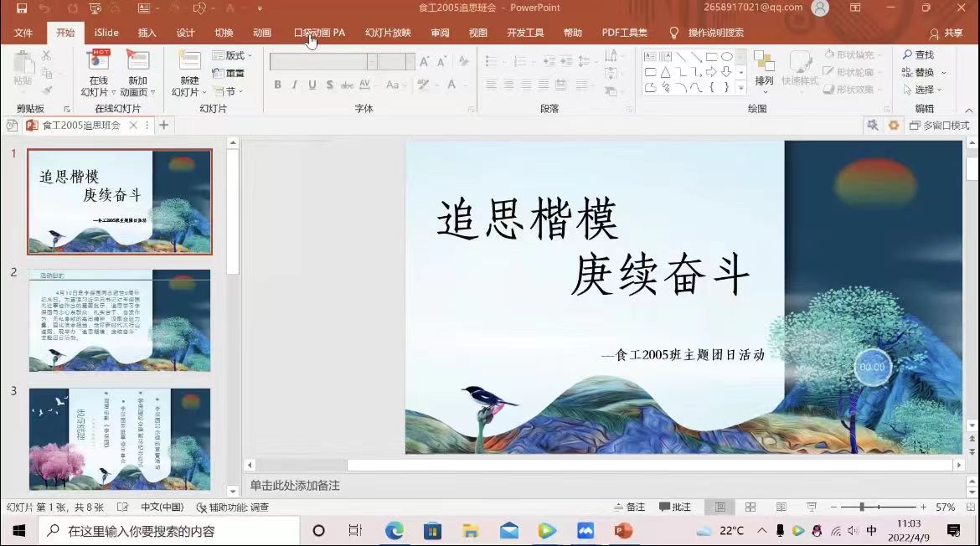Click the slide title 追思楷模
980x546 pixels.
click(x=528, y=220)
